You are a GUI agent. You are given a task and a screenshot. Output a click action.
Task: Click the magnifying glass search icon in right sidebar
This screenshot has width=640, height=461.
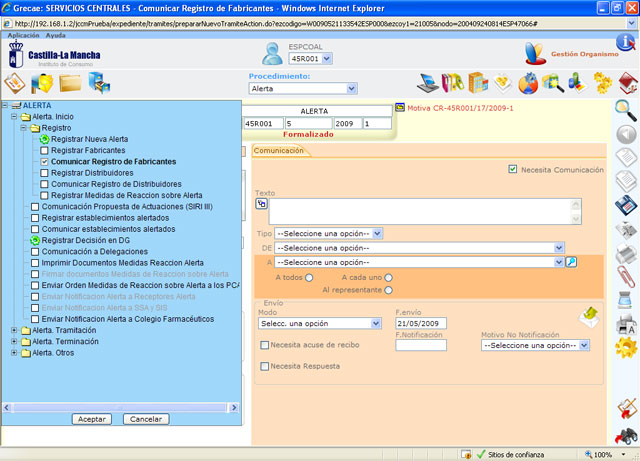tap(626, 110)
